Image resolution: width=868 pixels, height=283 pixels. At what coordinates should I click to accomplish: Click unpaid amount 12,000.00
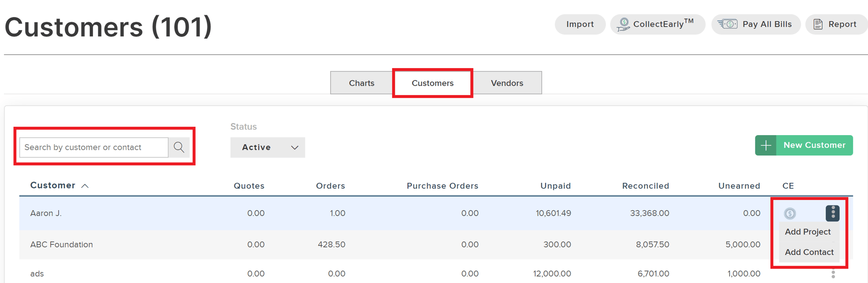(x=552, y=274)
